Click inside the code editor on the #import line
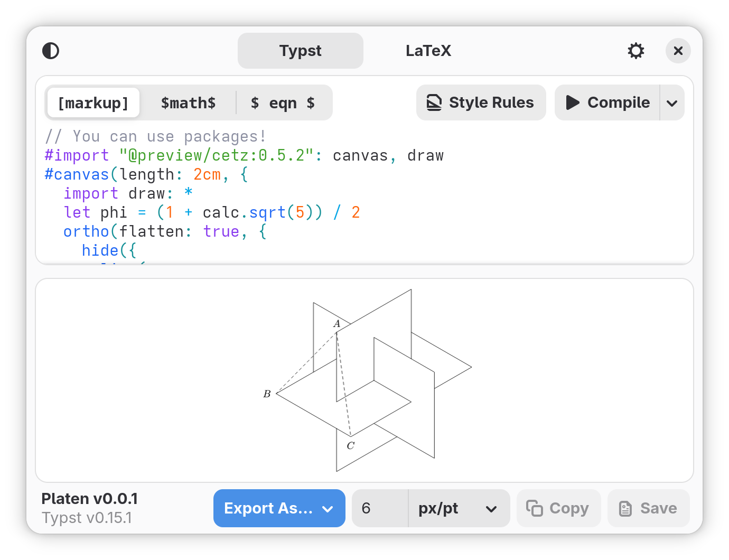The image size is (729, 560). pyautogui.click(x=244, y=155)
